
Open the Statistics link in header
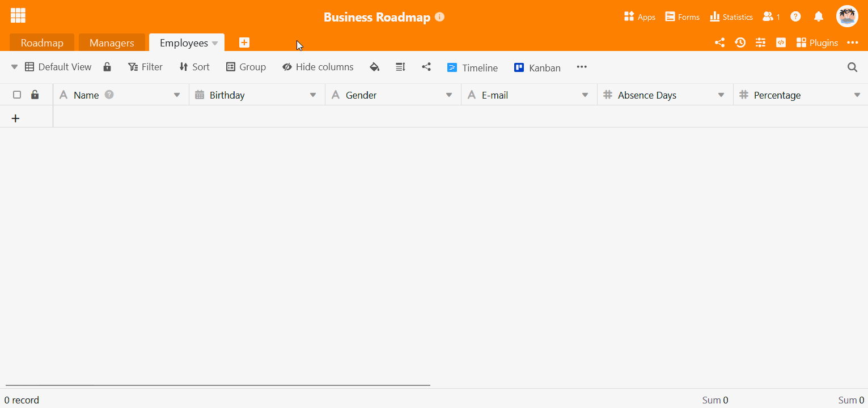[731, 16]
